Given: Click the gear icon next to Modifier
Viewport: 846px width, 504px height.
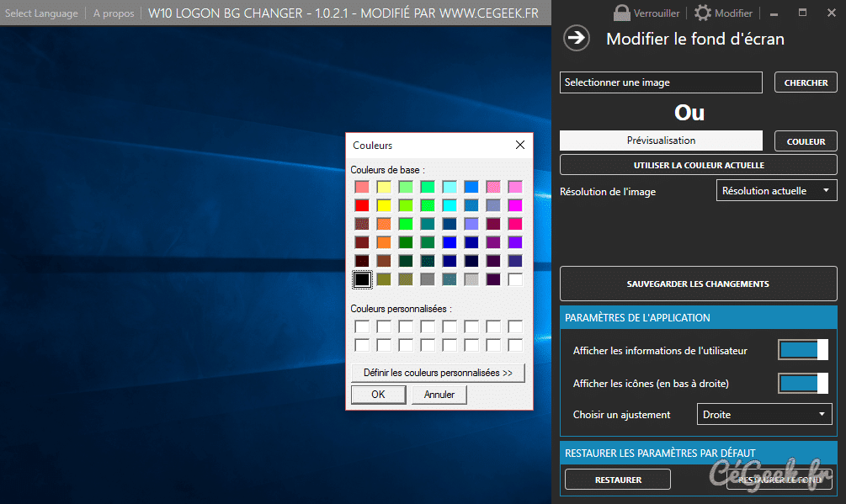Looking at the screenshot, I should point(702,13).
